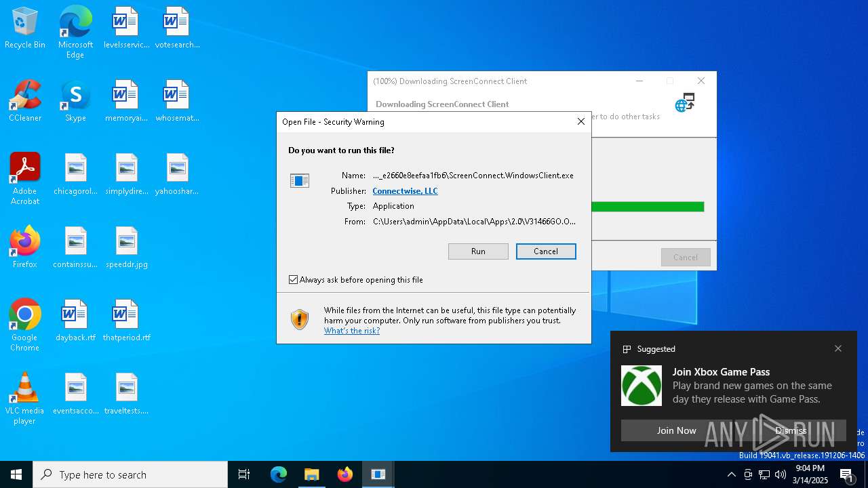The image size is (868, 488).
Task: Click the Type: Application text
Action: click(x=380, y=206)
